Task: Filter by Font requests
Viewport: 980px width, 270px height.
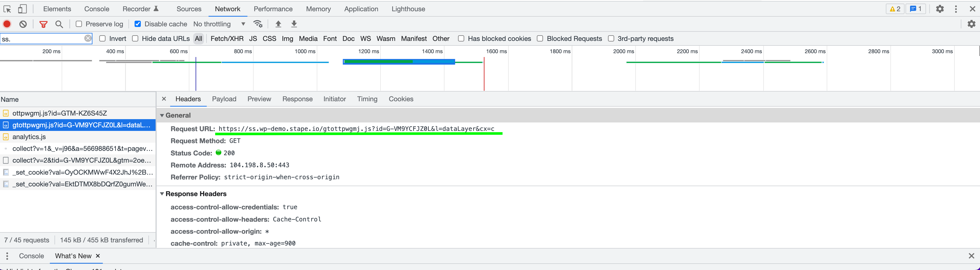Action: 330,38
